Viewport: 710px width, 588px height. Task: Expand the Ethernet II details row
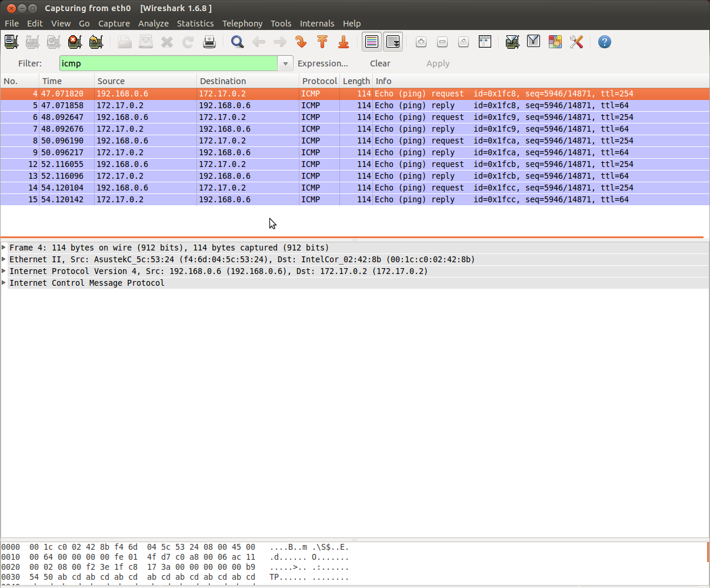coord(4,259)
